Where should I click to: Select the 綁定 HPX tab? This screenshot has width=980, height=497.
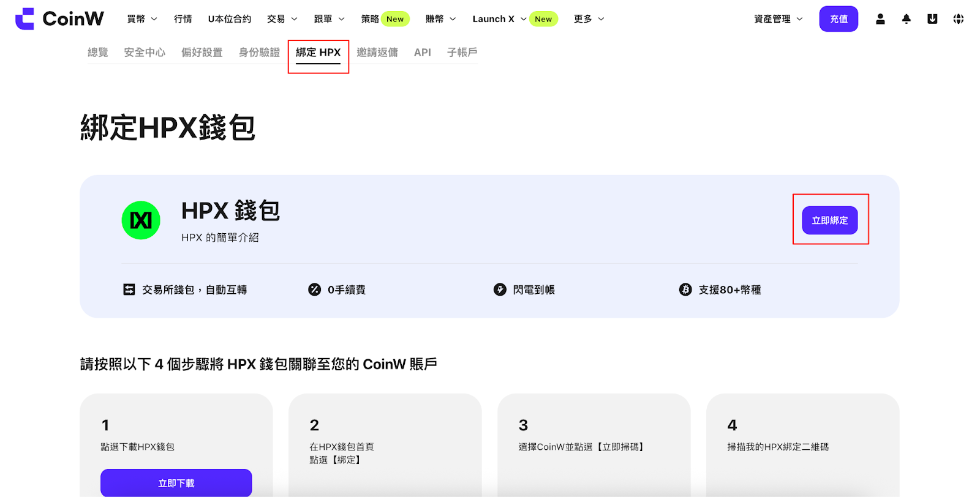(x=318, y=53)
